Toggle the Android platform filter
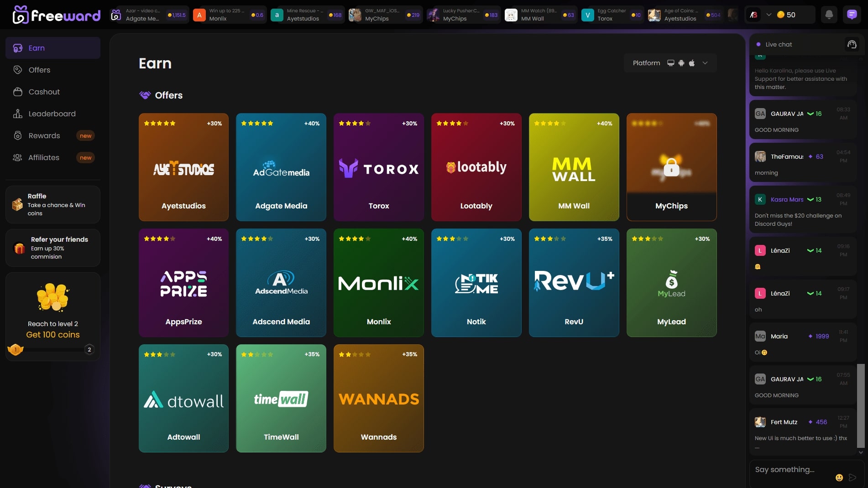Viewport: 868px width, 488px height. click(x=681, y=63)
